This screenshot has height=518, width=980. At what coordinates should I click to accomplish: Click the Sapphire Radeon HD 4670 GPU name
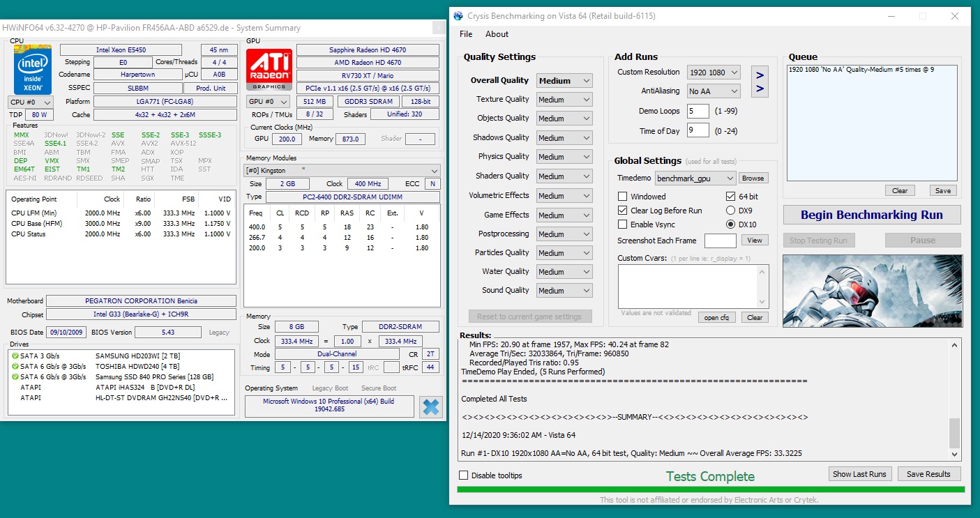pos(368,50)
